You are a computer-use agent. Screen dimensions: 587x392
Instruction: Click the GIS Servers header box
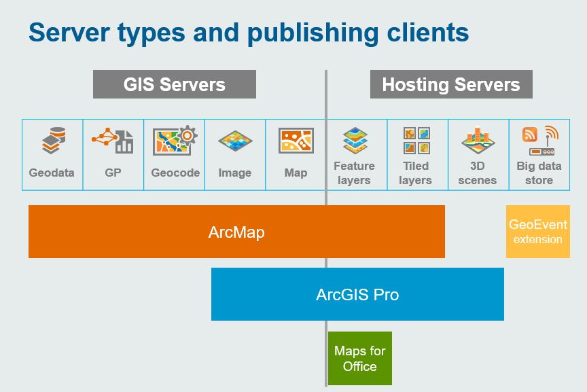pyautogui.click(x=175, y=84)
